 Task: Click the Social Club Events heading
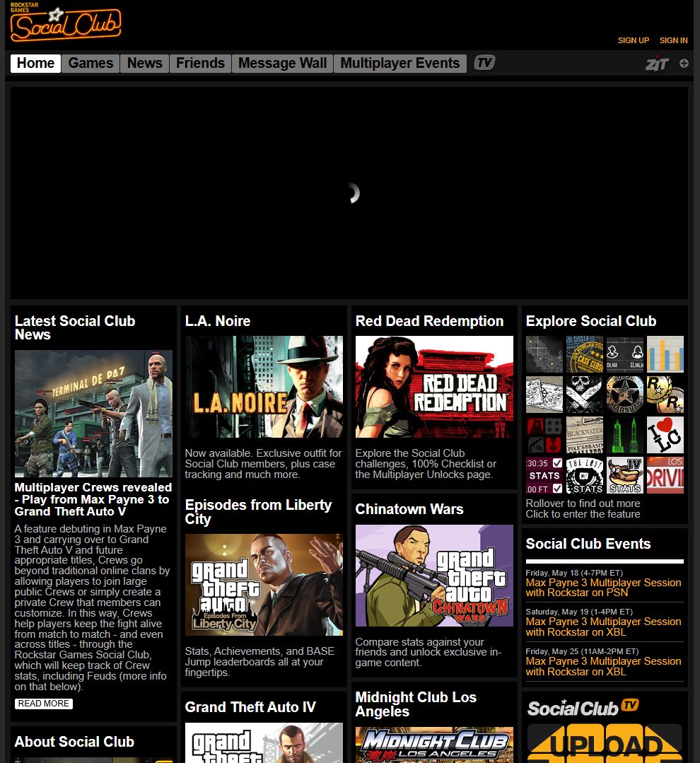click(588, 544)
